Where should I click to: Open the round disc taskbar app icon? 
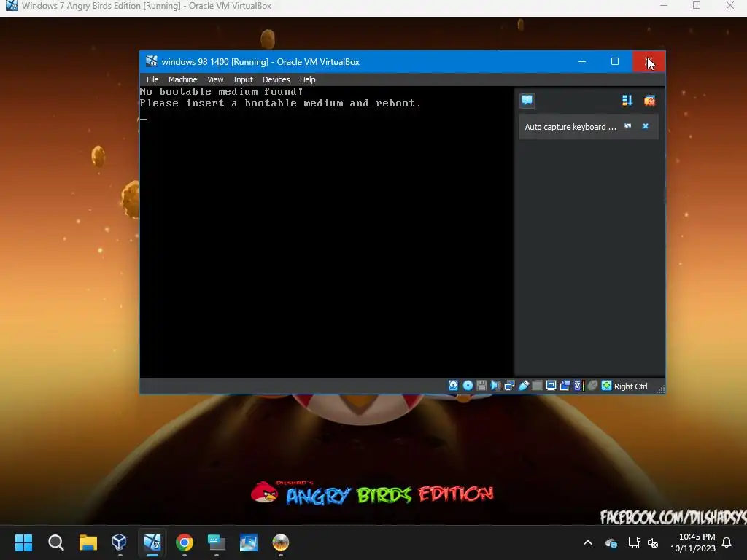tap(281, 542)
